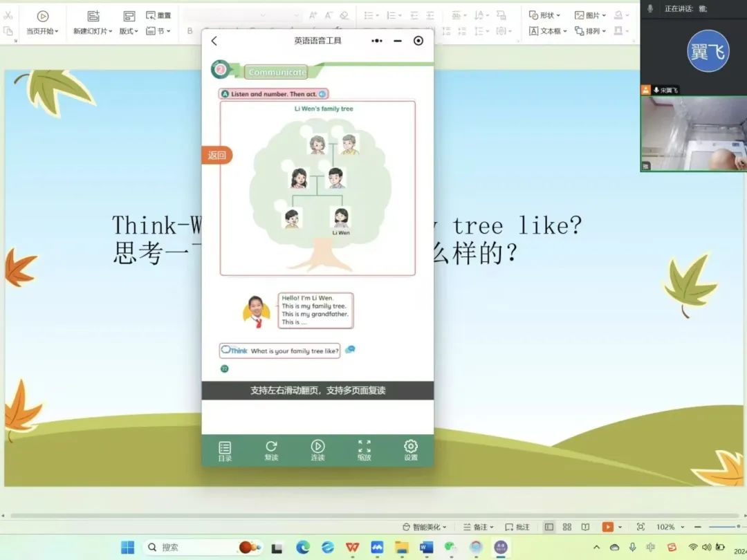Screen dimensions: 747x560
Task: Click the speech bubble icon beside Think question
Action: click(350, 350)
